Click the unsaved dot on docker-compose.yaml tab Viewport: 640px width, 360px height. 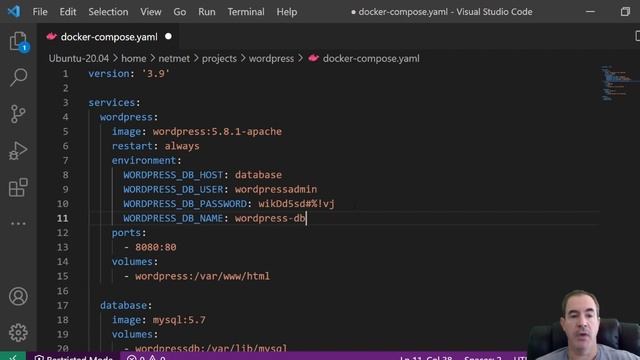(168, 36)
